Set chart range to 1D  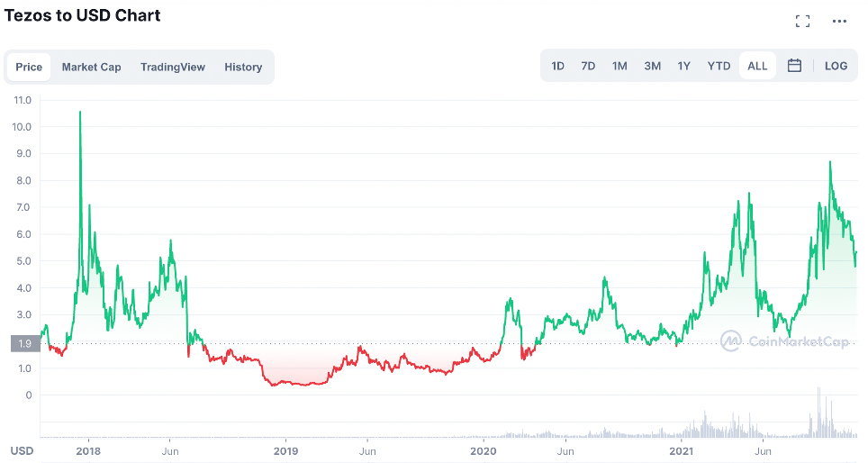557,66
